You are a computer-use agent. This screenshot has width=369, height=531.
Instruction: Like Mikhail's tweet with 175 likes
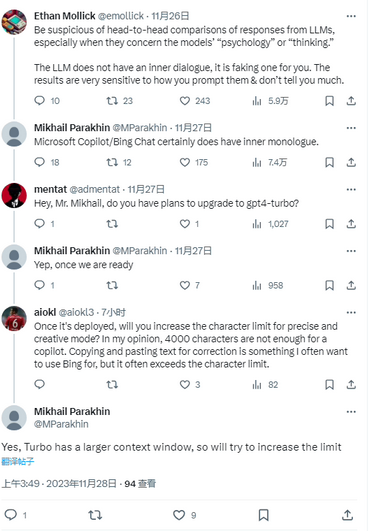pos(185,162)
